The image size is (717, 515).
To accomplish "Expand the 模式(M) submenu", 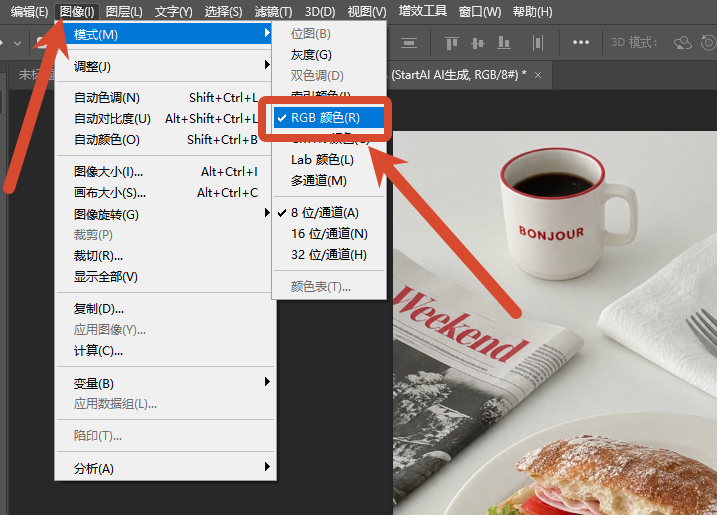I will 165,34.
